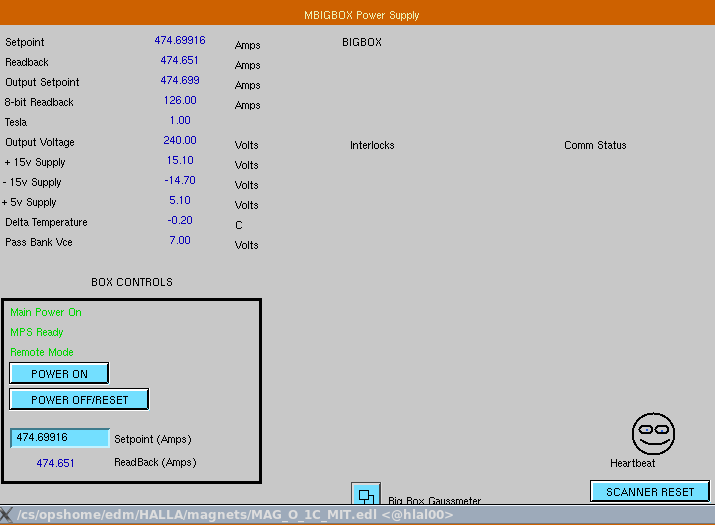The height and width of the screenshot is (525, 715).
Task: Click the ReadBack value 474.651 in Box Controls
Action: coord(55,463)
